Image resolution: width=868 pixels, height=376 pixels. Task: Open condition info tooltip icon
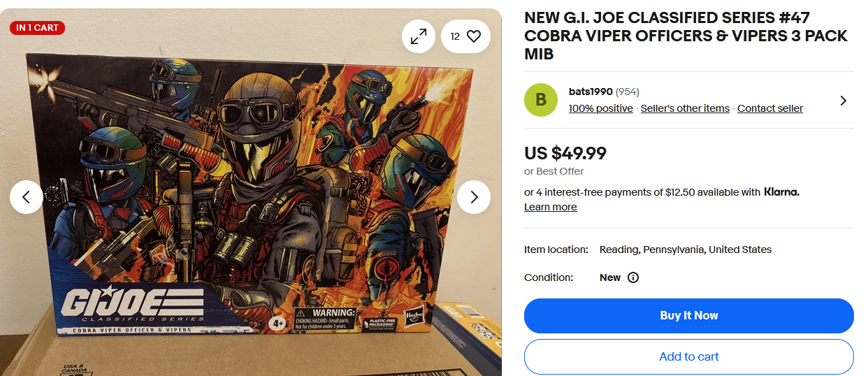tap(633, 277)
